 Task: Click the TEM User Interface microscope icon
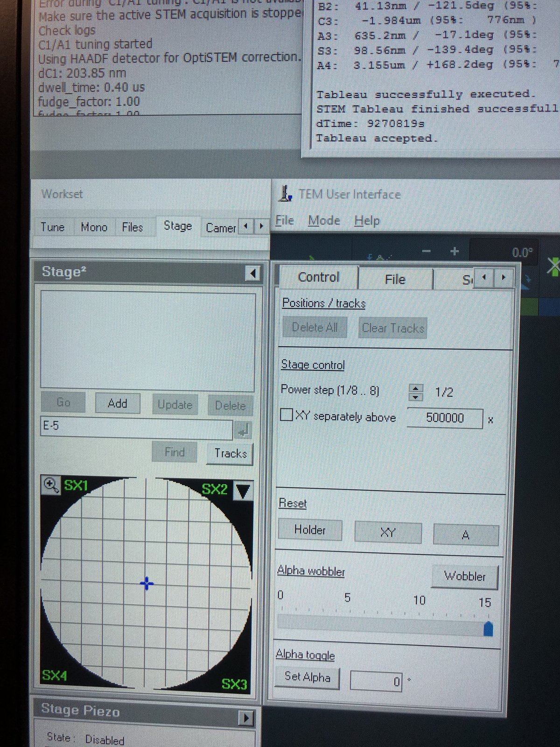click(x=285, y=193)
